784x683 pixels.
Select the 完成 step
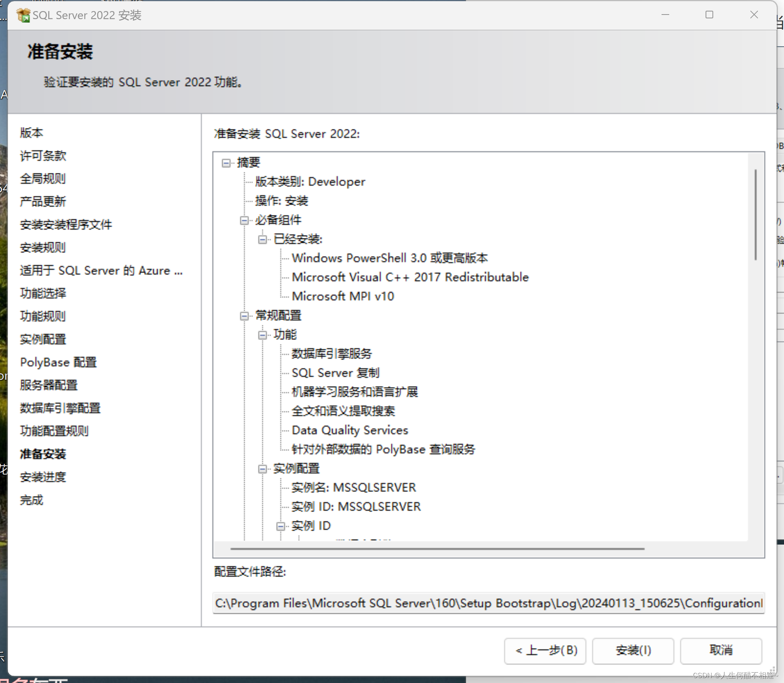click(x=32, y=500)
